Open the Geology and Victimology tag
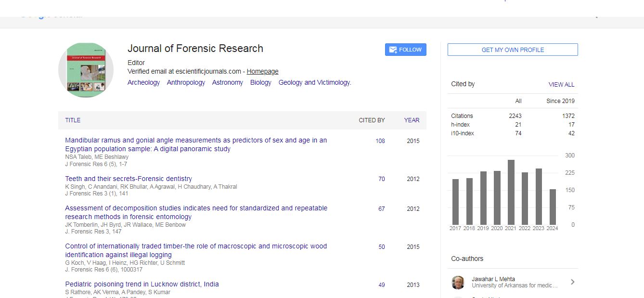The image size is (644, 298). pos(315,82)
